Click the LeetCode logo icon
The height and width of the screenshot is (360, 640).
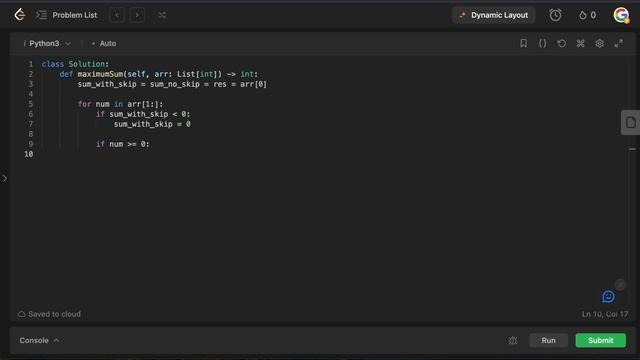tap(20, 15)
